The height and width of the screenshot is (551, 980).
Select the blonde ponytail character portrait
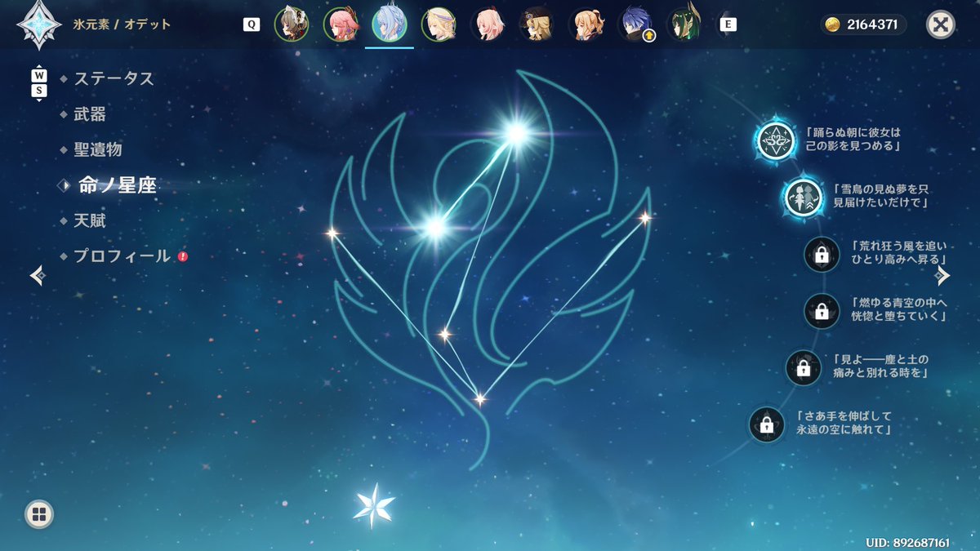click(586, 24)
